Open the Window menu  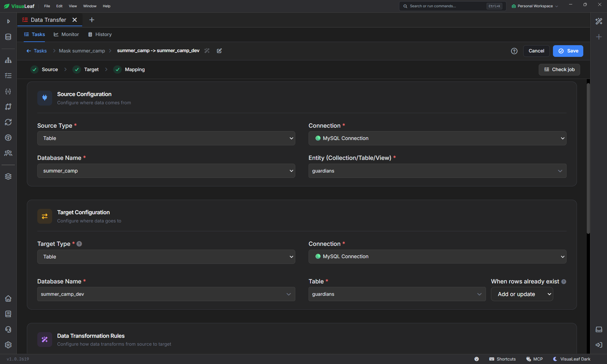click(90, 6)
